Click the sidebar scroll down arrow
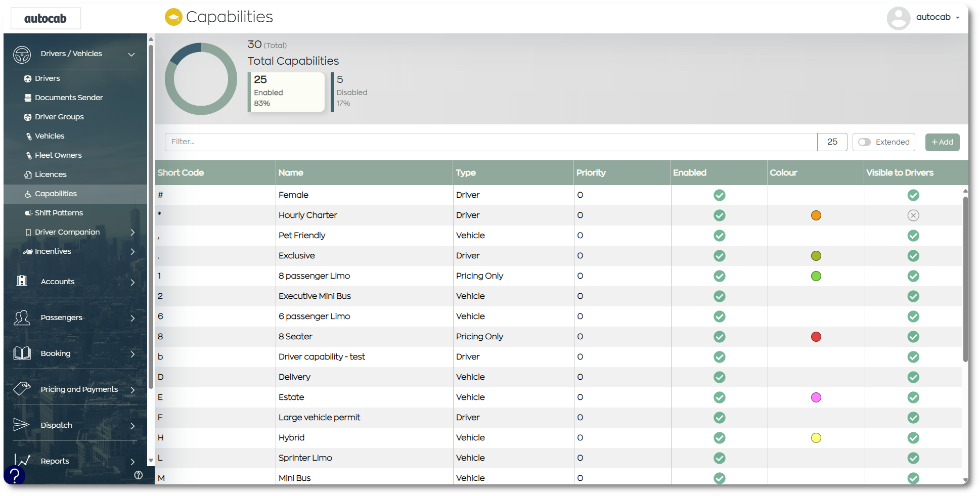The image size is (980, 496). pyautogui.click(x=151, y=461)
